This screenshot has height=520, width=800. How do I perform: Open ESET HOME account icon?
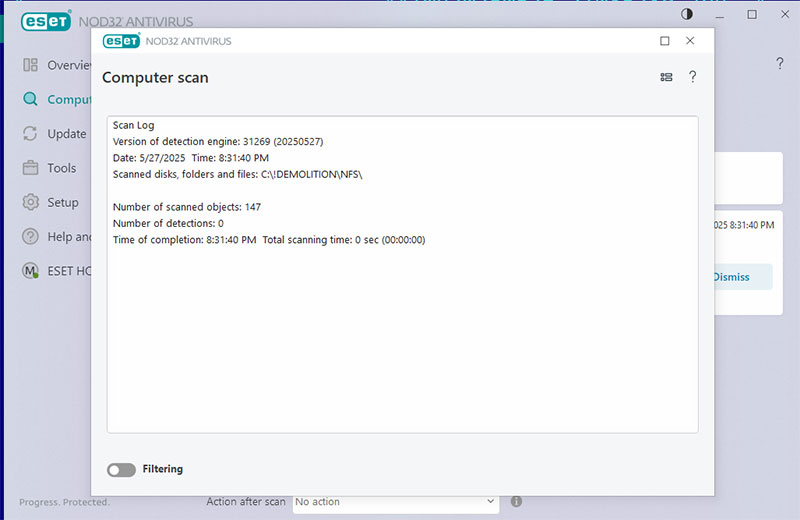point(30,270)
